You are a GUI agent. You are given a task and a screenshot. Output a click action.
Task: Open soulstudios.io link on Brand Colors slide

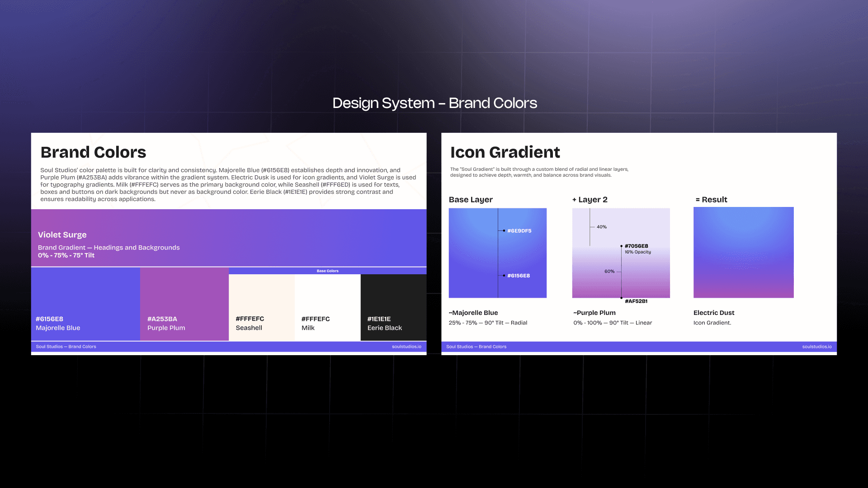coord(406,347)
